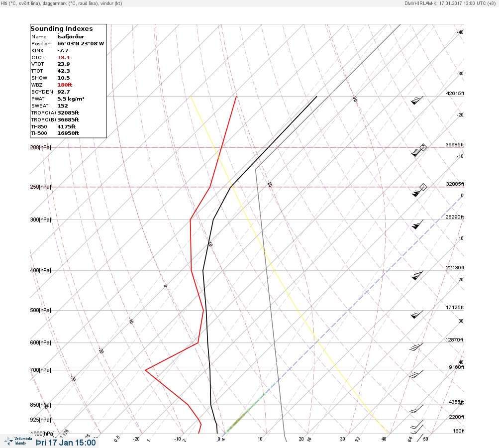Viewport: 499px width, 448px height.
Task: Click the 850[hPa] pressure label
Action: [x=40, y=405]
